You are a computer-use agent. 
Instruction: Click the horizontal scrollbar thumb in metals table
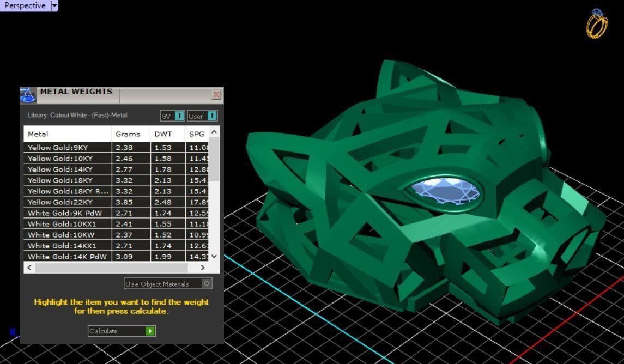click(111, 268)
